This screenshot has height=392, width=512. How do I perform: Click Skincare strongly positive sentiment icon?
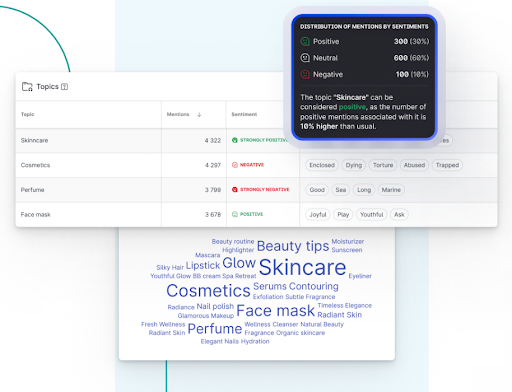point(235,140)
